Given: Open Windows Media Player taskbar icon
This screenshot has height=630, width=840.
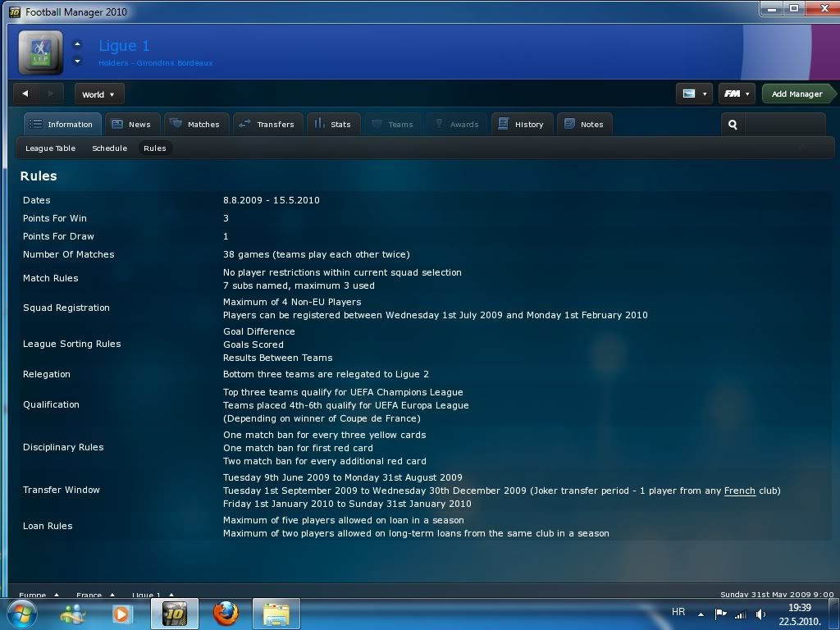Looking at the screenshot, I should pos(122,613).
